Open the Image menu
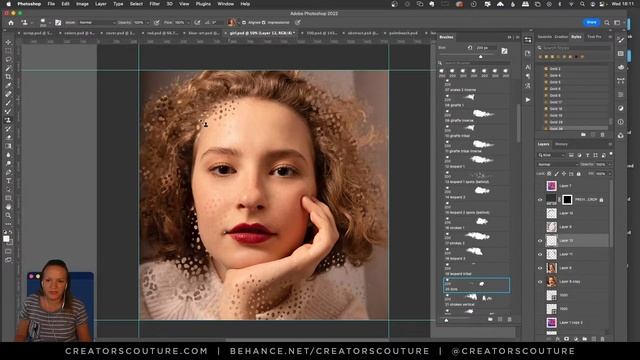This screenshot has width=640, height=360. (82, 4)
